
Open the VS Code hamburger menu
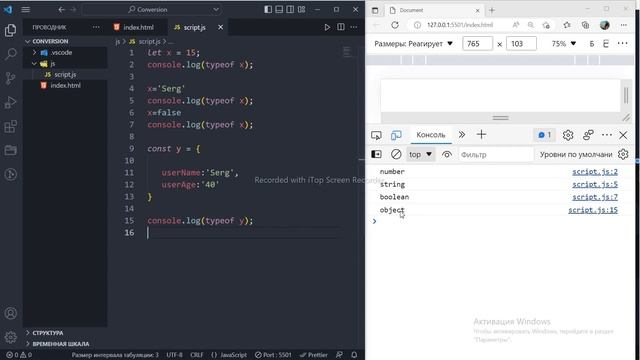coord(26,9)
